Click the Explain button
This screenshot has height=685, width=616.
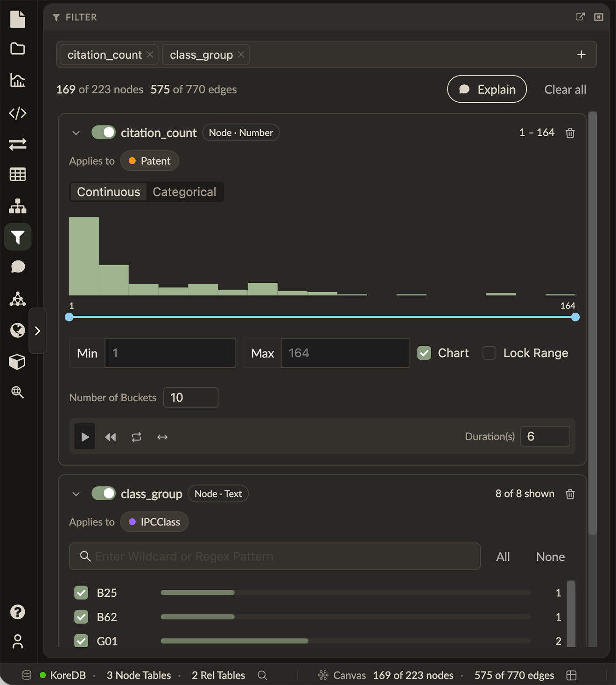[487, 89]
